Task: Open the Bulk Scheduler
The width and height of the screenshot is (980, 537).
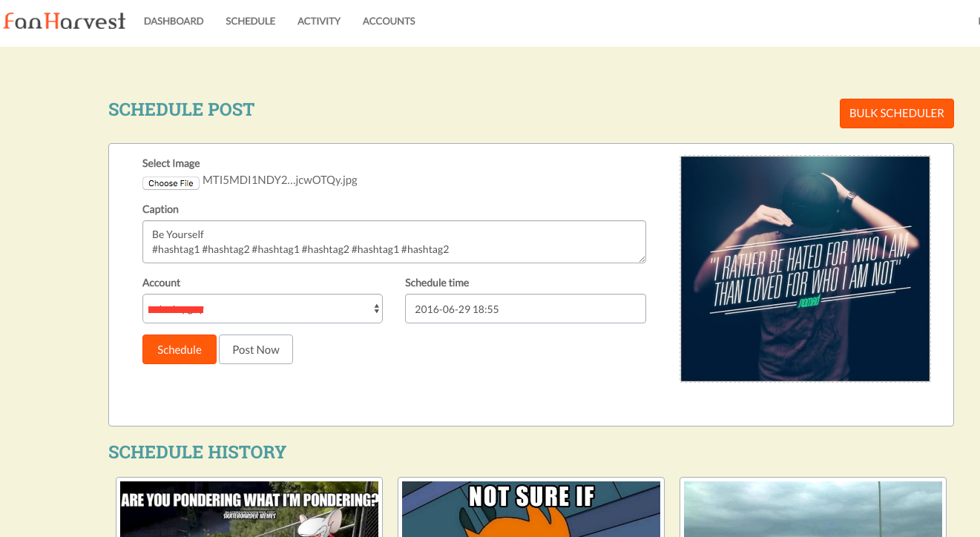Action: coord(897,113)
